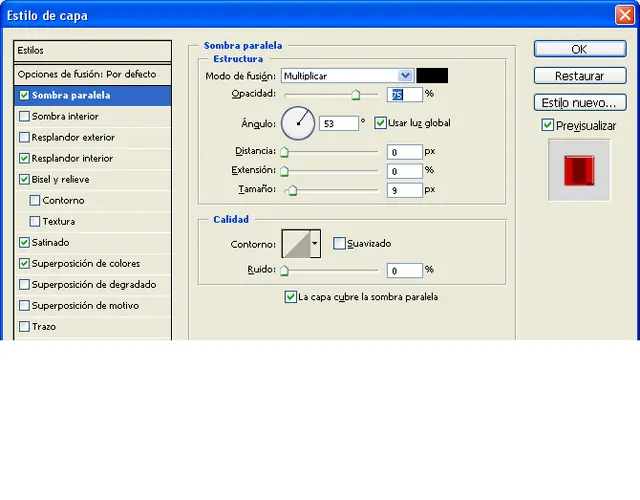The width and height of the screenshot is (640, 500).
Task: Select the Estilos list header
Action: (x=92, y=51)
